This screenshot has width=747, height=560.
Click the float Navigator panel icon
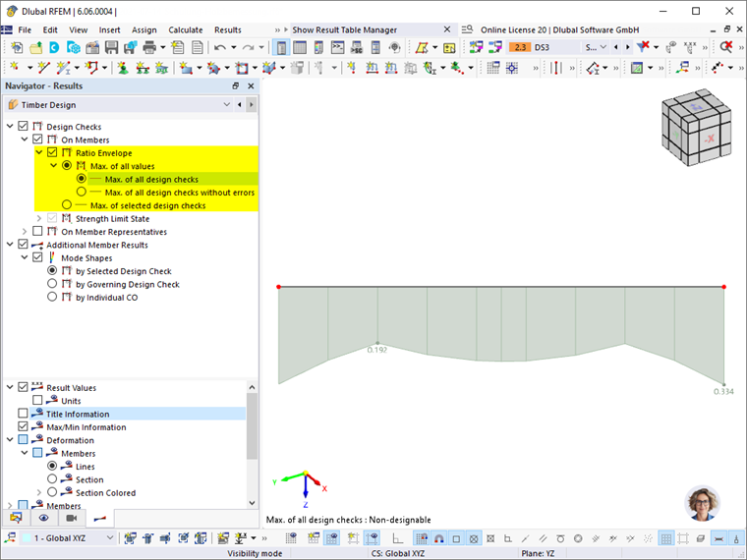(x=235, y=85)
